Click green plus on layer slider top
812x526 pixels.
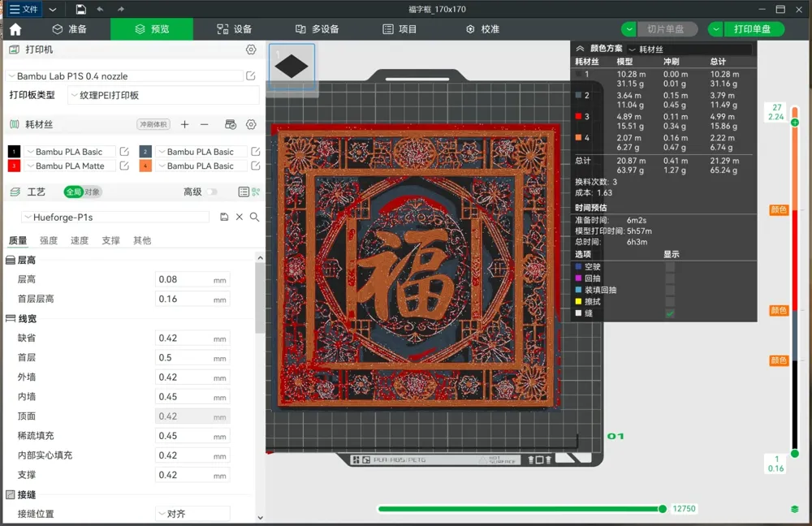point(795,123)
